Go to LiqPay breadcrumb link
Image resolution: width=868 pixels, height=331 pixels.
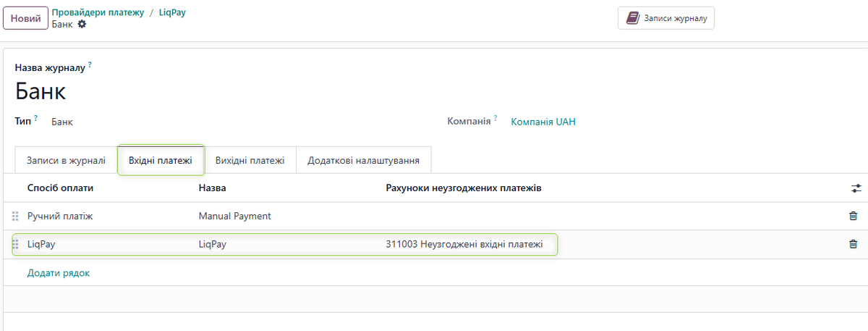point(172,12)
